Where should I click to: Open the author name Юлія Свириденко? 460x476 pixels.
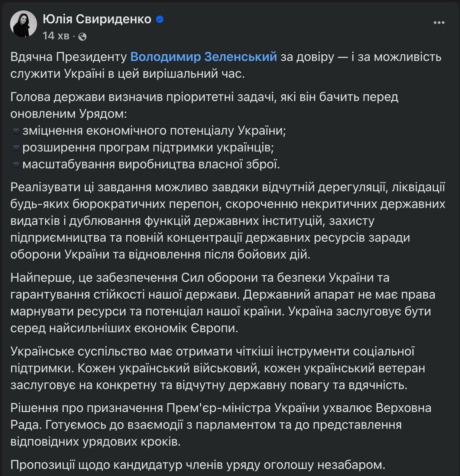point(97,19)
